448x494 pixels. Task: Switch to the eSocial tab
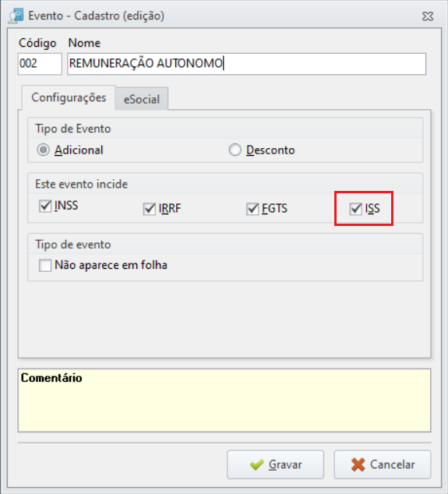142,99
